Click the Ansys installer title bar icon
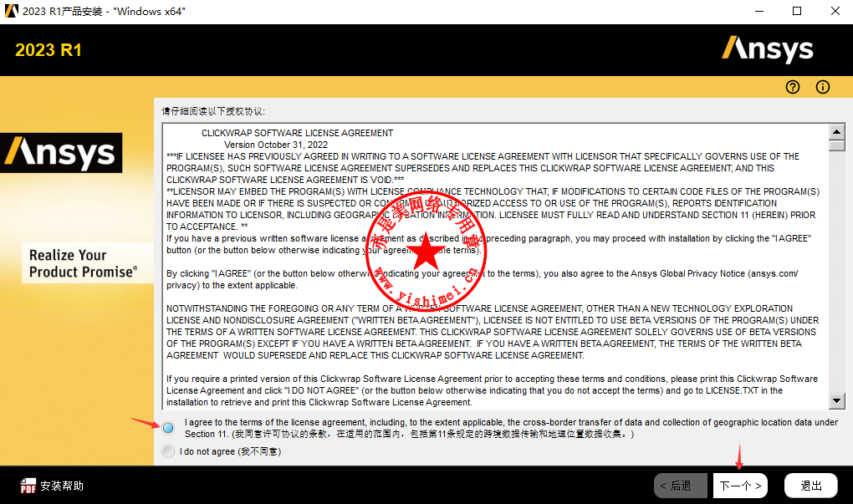Screen dimensions: 853x504 [11, 11]
